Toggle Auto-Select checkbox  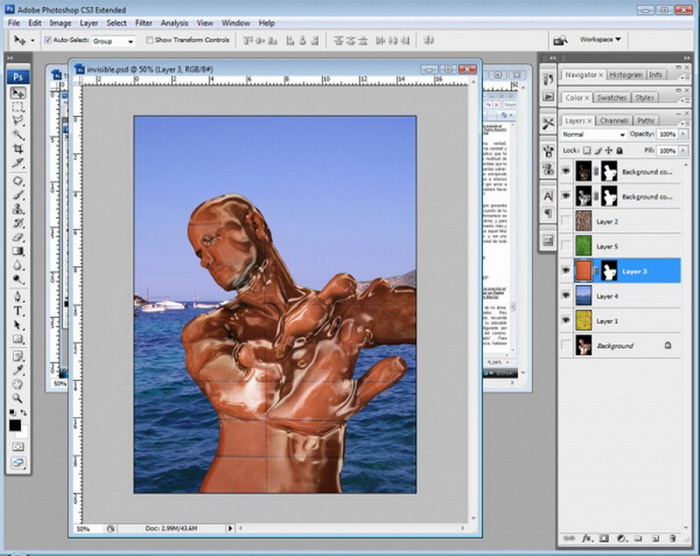pos(48,40)
